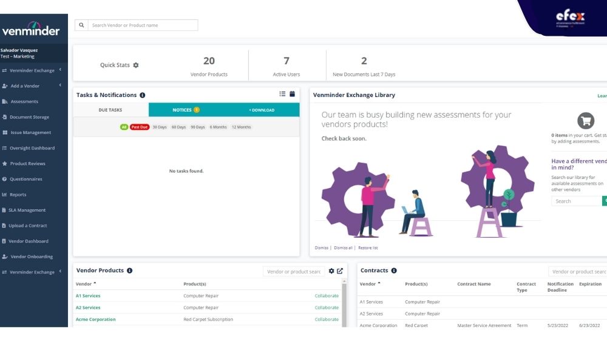The width and height of the screenshot is (607, 364).
Task: Filter tasks by 60 Days
Action: (178, 127)
